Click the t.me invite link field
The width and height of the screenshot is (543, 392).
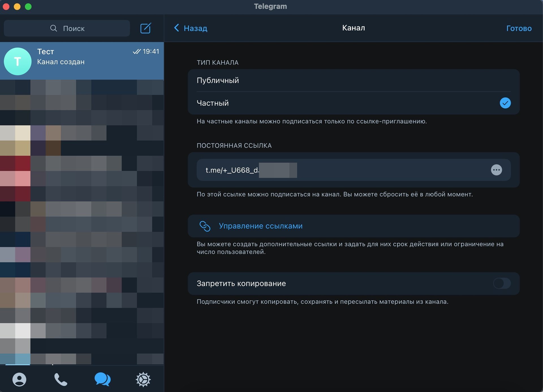tap(354, 170)
